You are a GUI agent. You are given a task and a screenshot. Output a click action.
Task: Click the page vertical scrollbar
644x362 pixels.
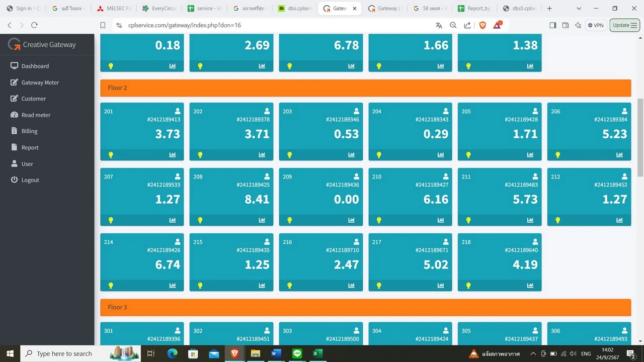coord(640,137)
